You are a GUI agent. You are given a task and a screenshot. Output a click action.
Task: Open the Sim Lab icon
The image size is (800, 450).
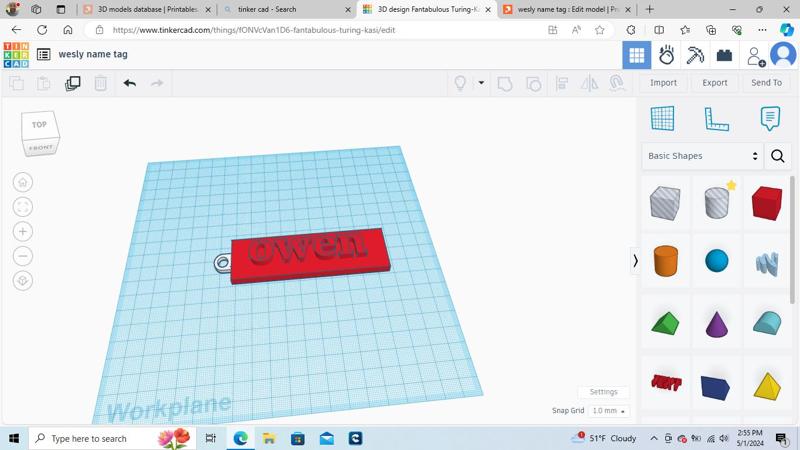pyautogui.click(x=666, y=55)
